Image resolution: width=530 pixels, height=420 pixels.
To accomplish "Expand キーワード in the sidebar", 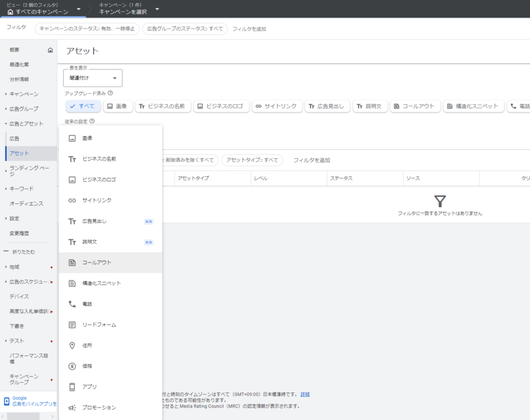I will [x=6, y=189].
